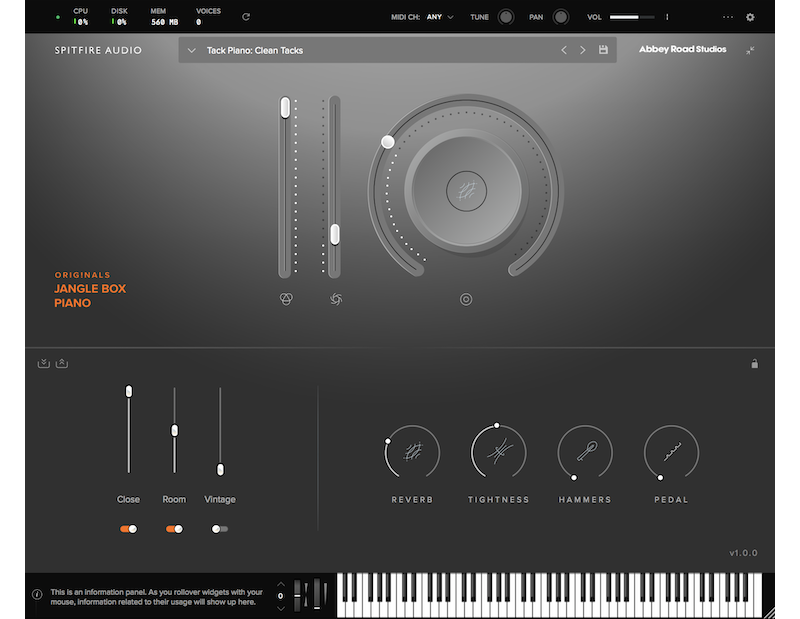Open the settings gear icon
The height and width of the screenshot is (619, 800).
(750, 17)
